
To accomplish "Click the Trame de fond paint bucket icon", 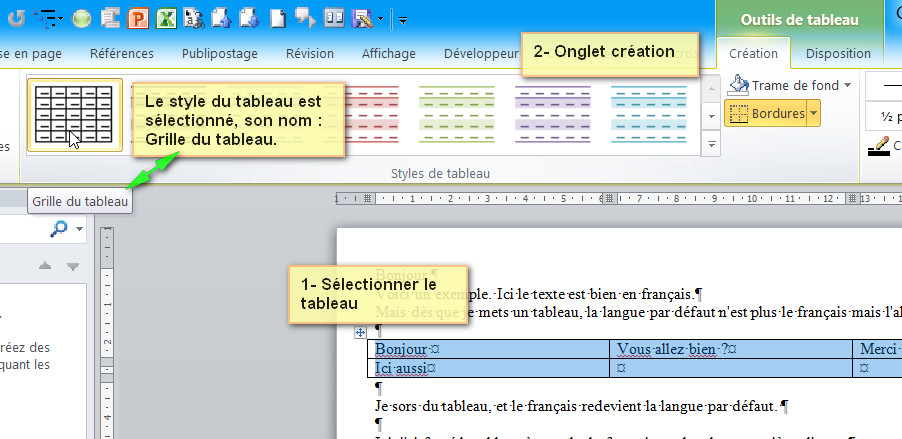I will 738,85.
